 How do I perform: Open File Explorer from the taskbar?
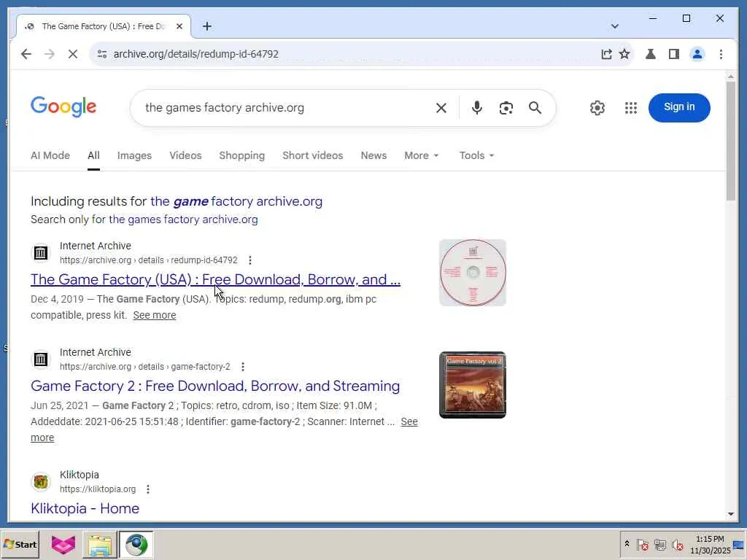click(99, 545)
